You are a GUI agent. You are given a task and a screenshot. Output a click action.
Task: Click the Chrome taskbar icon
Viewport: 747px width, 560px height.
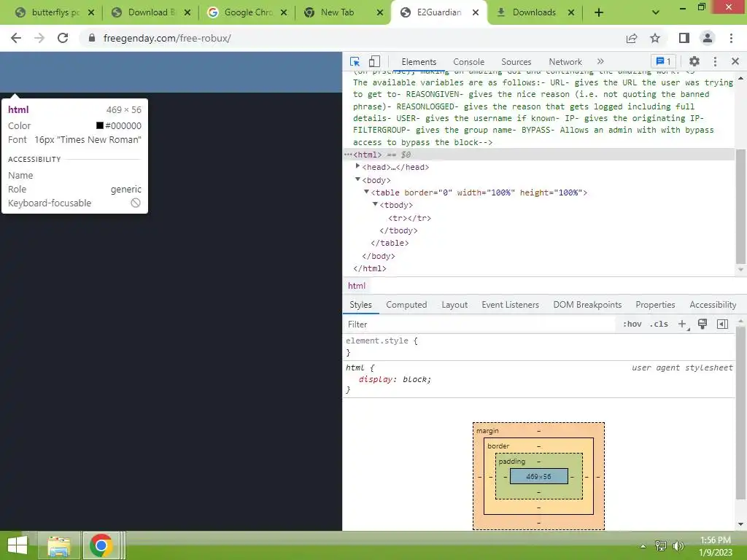[101, 545]
